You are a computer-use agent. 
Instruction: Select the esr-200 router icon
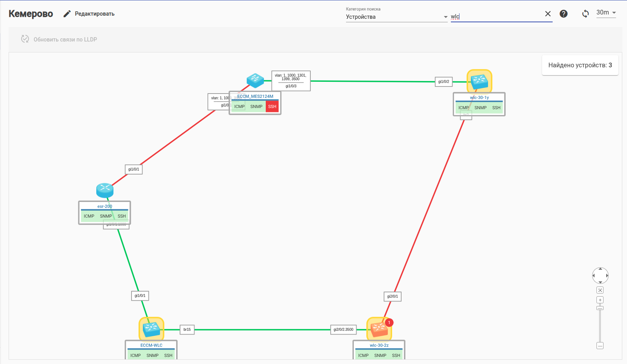click(x=105, y=190)
